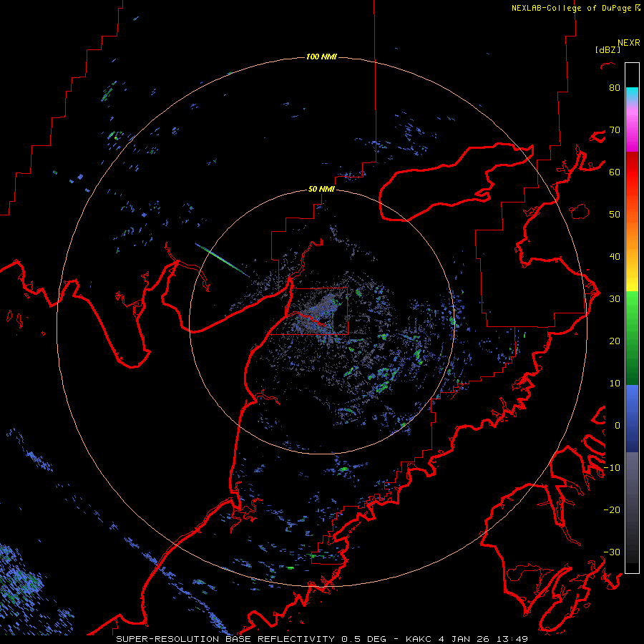
Task: Click the "50" value on the dBZ scale
Action: 615,215
